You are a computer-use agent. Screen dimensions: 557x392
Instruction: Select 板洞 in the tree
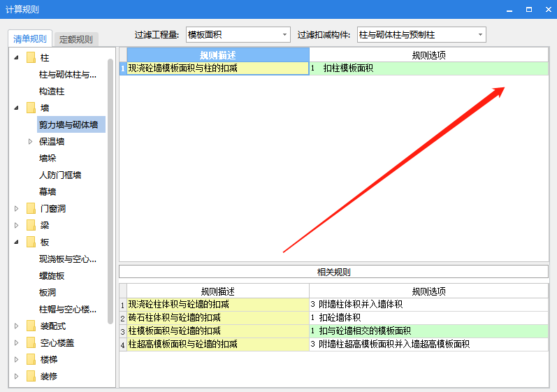48,293
